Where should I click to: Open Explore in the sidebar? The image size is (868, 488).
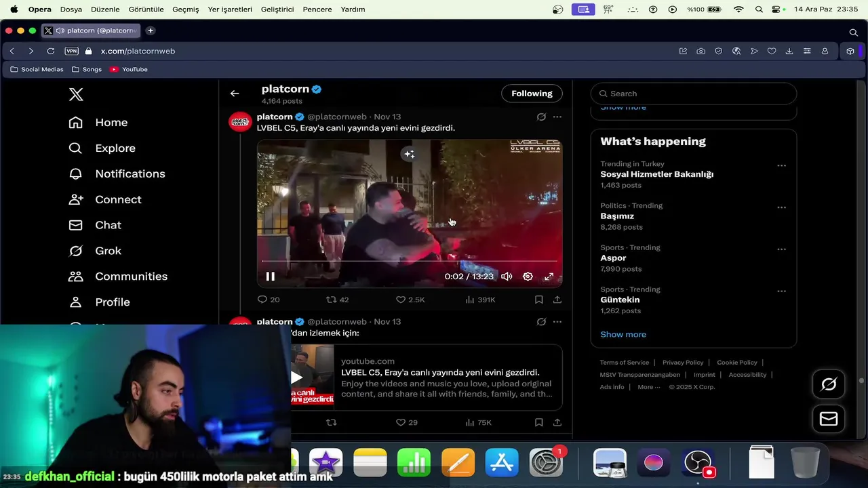tap(102, 148)
